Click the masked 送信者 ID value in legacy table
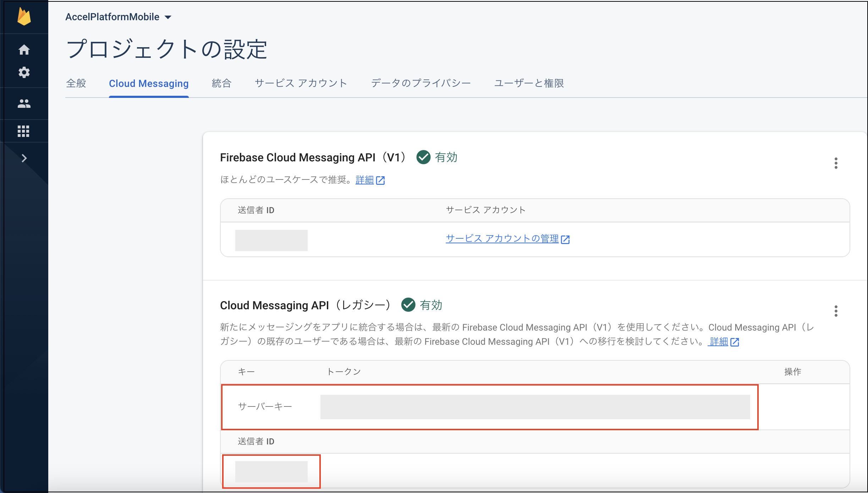The width and height of the screenshot is (868, 493). pyautogui.click(x=271, y=472)
